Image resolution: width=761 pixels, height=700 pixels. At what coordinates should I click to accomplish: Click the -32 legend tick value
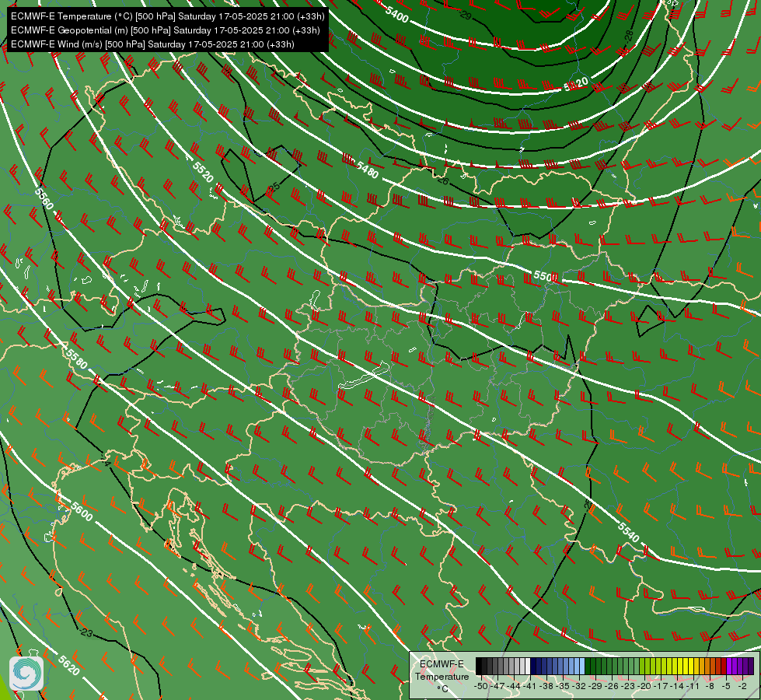[579, 686]
